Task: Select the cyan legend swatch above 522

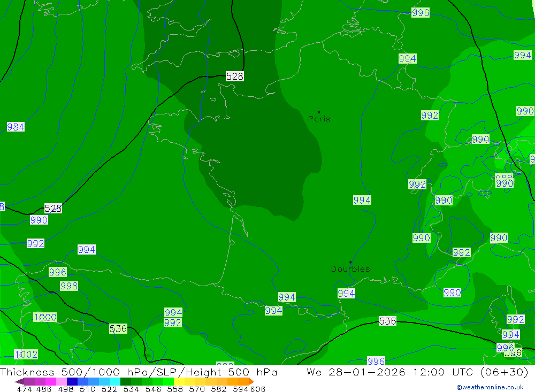Action: tap(115, 381)
